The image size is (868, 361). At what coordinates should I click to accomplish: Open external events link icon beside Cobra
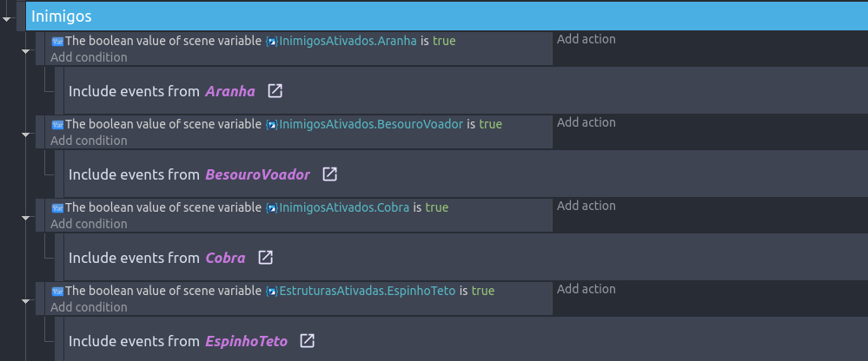266,258
